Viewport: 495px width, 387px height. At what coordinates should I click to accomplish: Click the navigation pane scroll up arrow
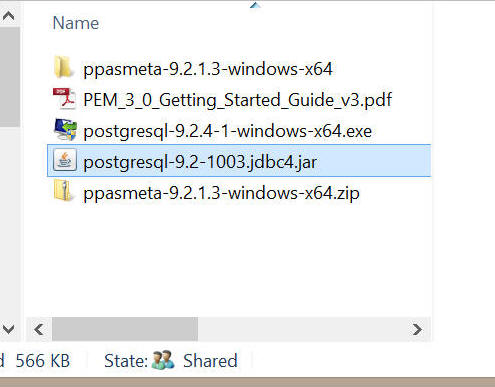(9, 15)
